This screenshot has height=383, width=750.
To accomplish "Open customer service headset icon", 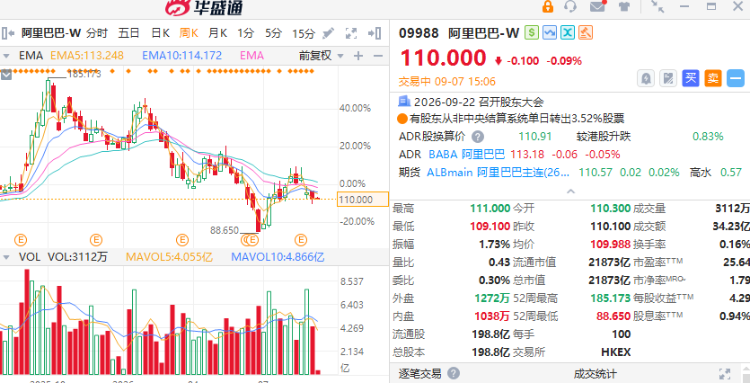I will click(x=571, y=6).
